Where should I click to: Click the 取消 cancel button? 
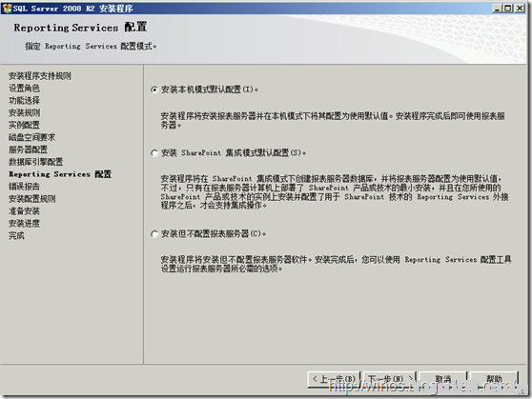(443, 379)
